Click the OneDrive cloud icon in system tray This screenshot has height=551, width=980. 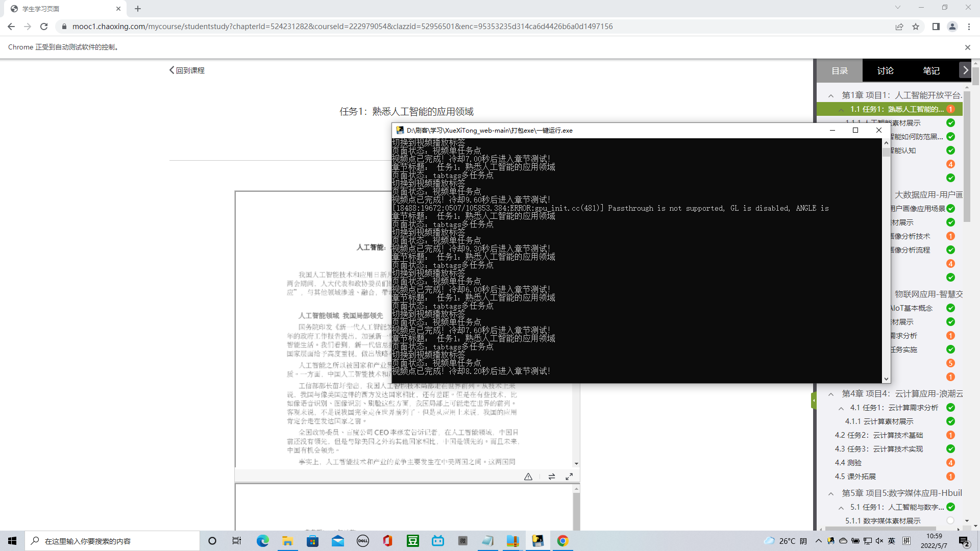(842, 541)
